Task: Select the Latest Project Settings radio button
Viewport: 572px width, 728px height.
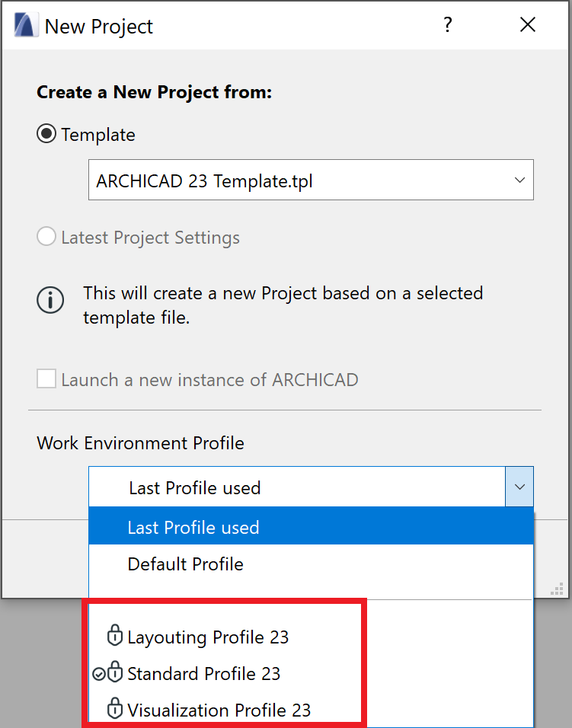Action: [x=47, y=238]
